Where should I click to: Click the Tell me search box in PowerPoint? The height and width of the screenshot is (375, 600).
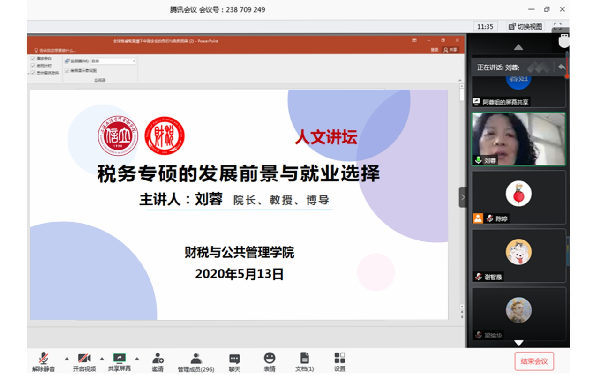coord(55,50)
